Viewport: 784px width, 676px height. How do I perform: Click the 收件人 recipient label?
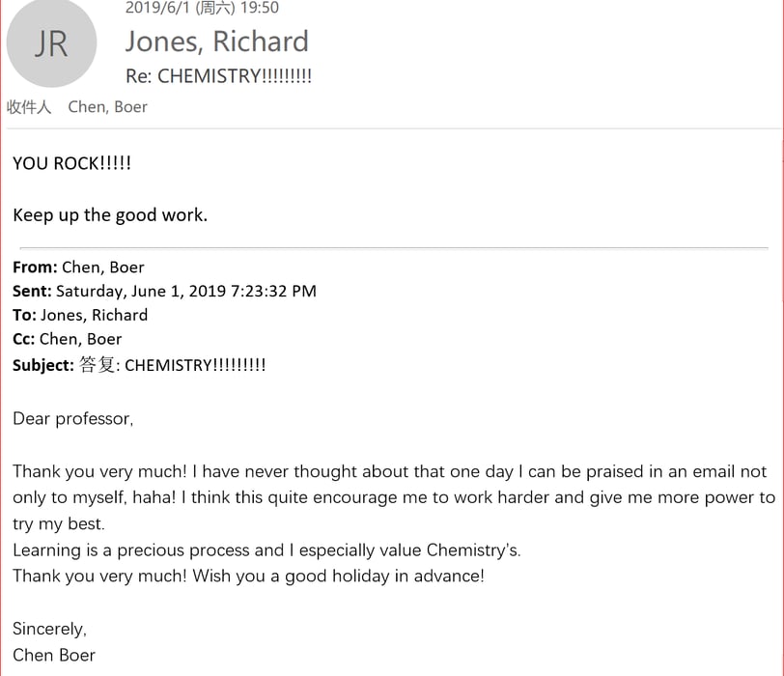[x=29, y=107]
